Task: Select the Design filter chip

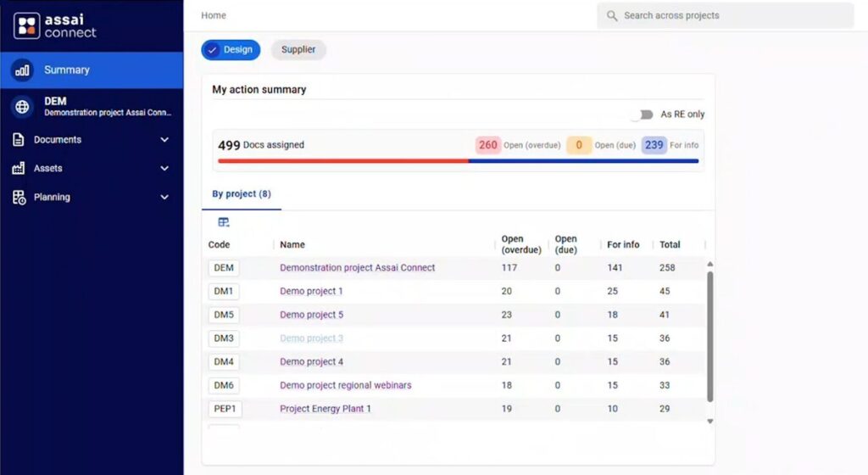Action: click(x=231, y=50)
